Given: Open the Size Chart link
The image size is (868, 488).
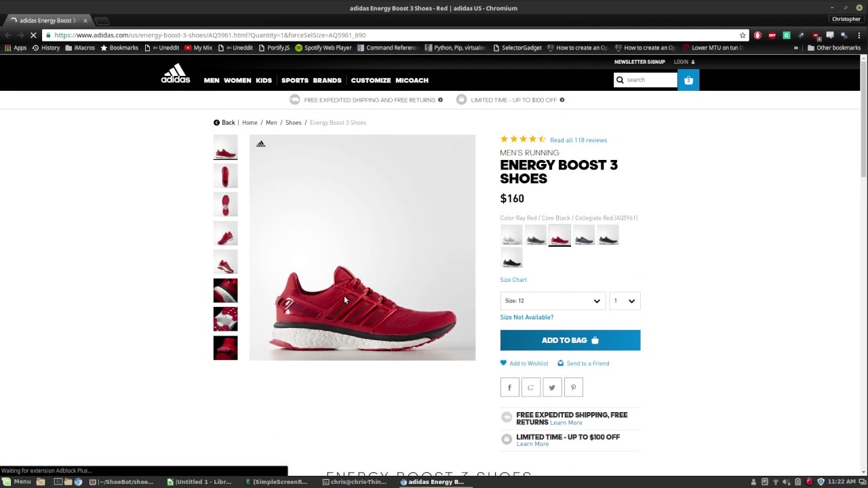Looking at the screenshot, I should [x=513, y=280].
